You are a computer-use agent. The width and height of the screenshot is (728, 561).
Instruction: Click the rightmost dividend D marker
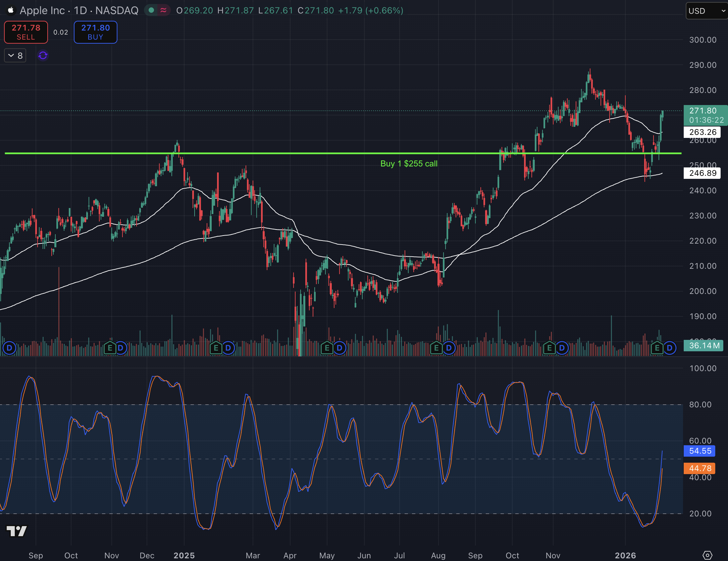(670, 348)
